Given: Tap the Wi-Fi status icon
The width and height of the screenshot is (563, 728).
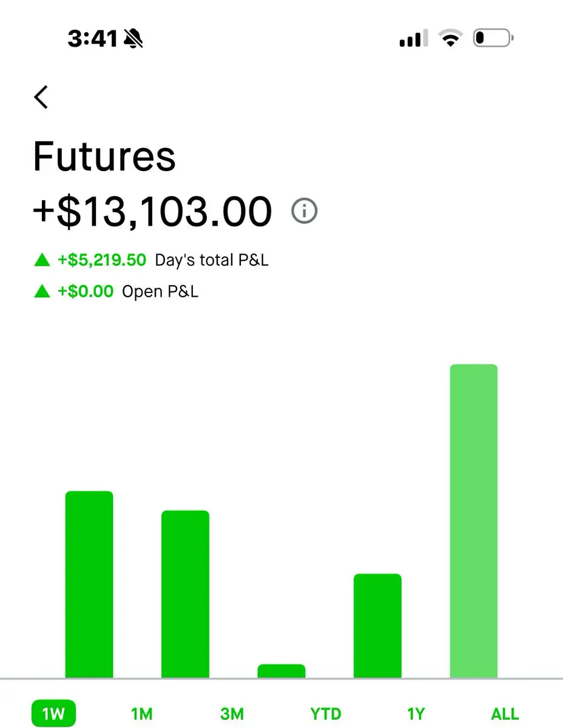Looking at the screenshot, I should (x=450, y=39).
